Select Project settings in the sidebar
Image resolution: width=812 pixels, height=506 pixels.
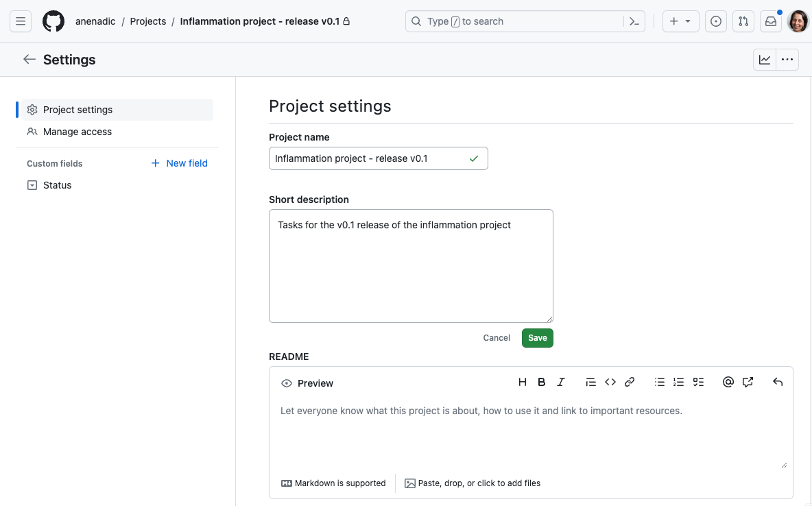click(77, 109)
